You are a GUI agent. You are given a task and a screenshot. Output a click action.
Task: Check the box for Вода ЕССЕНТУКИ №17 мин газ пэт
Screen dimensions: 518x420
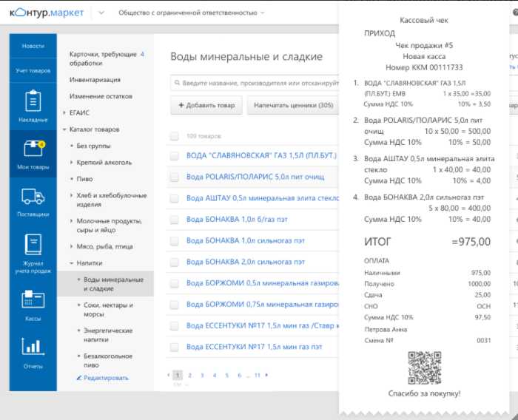(175, 347)
